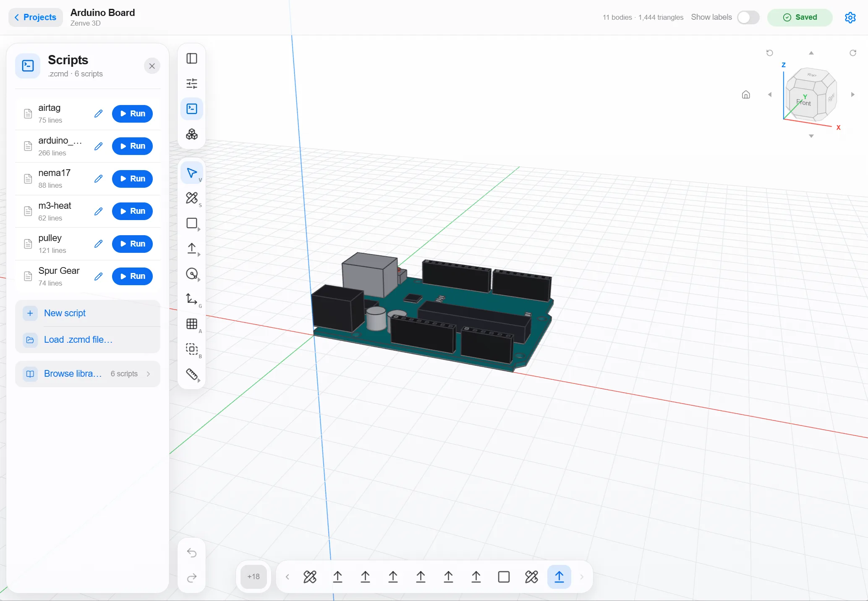Expand Browse library scripts

click(88, 374)
